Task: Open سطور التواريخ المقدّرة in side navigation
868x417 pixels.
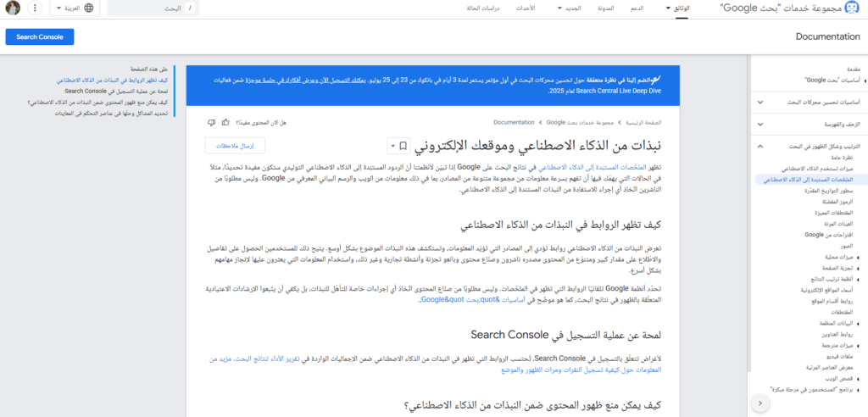Action: [829, 191]
